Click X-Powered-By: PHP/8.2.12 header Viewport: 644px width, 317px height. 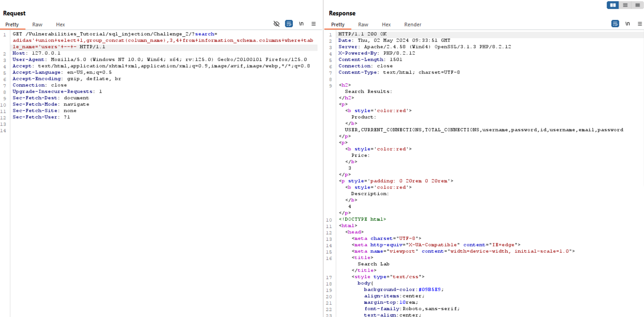coord(377,53)
